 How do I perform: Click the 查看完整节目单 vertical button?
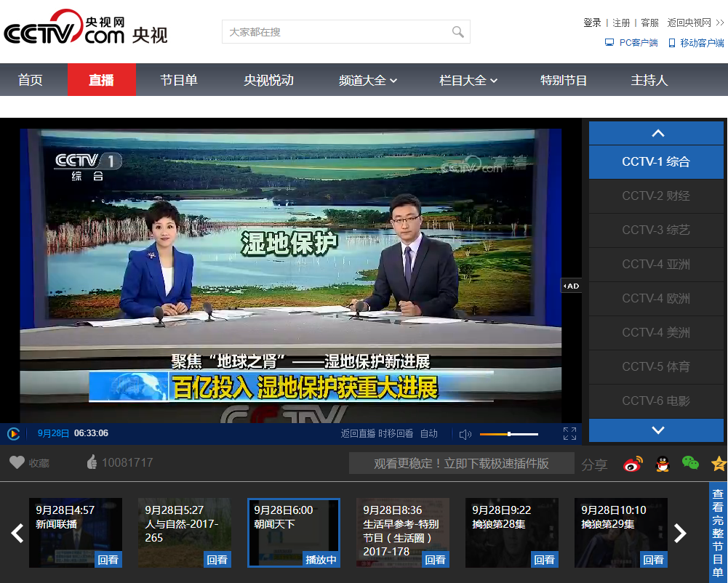point(719,533)
